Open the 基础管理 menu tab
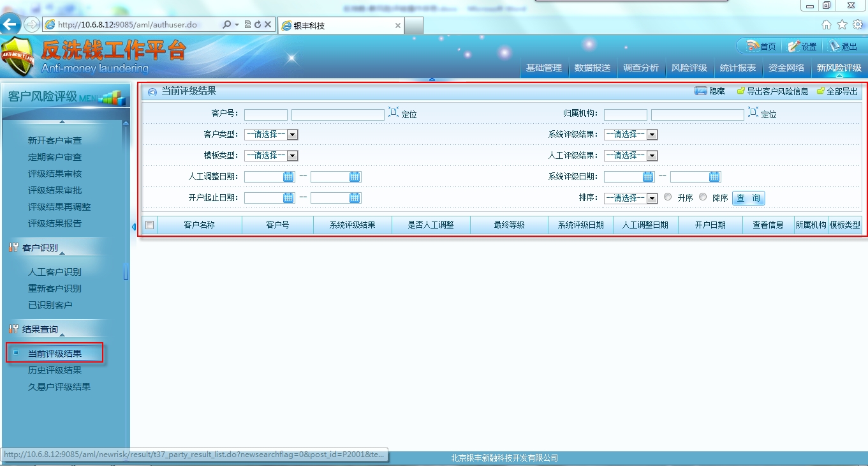 point(543,68)
